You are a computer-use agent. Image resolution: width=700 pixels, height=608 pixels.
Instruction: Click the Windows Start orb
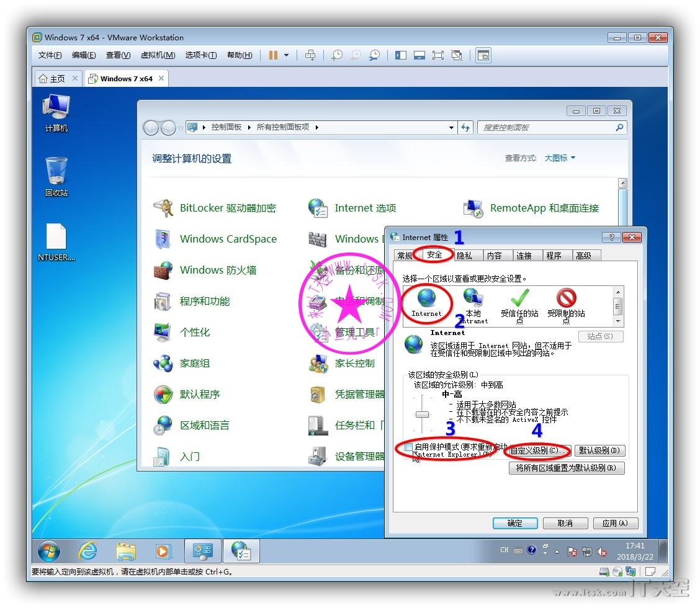coord(49,550)
